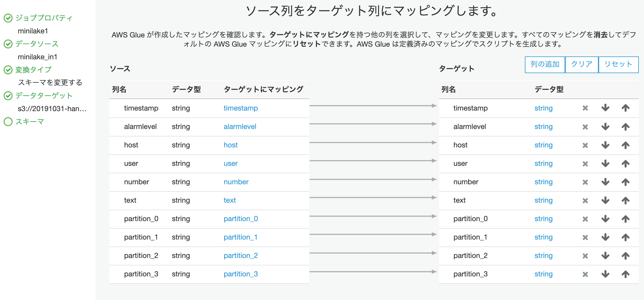Move number target column down

(x=605, y=182)
